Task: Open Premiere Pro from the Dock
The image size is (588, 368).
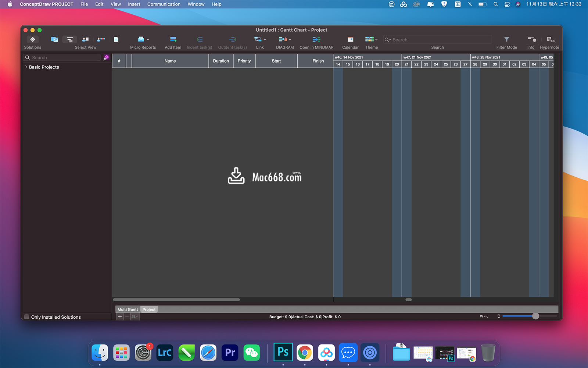Action: [230, 353]
